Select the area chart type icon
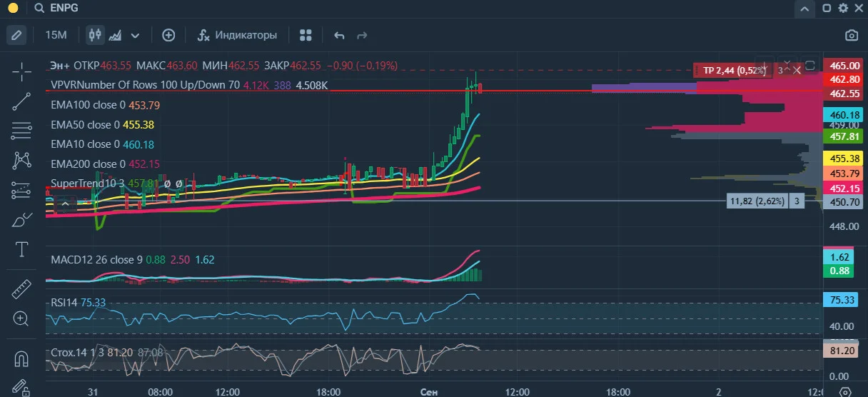 tap(115, 35)
